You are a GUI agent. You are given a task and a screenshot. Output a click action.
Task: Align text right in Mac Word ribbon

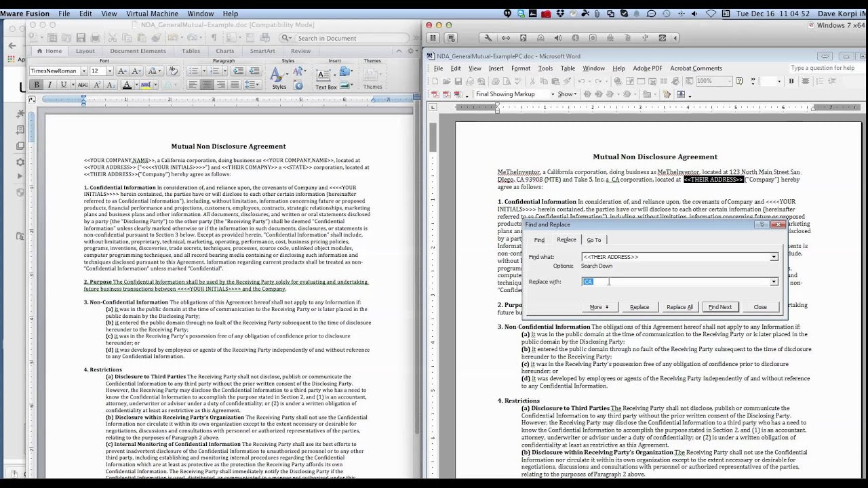pyautogui.click(x=221, y=85)
